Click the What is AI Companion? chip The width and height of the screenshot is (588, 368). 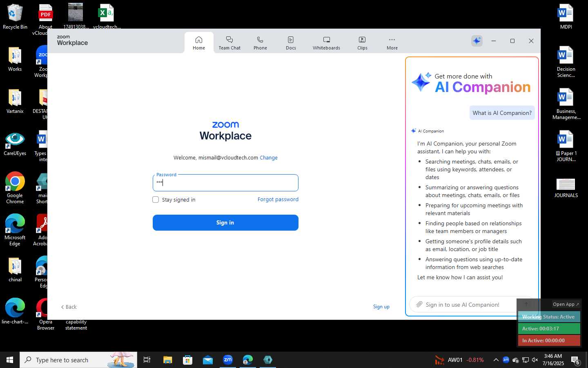click(x=502, y=113)
